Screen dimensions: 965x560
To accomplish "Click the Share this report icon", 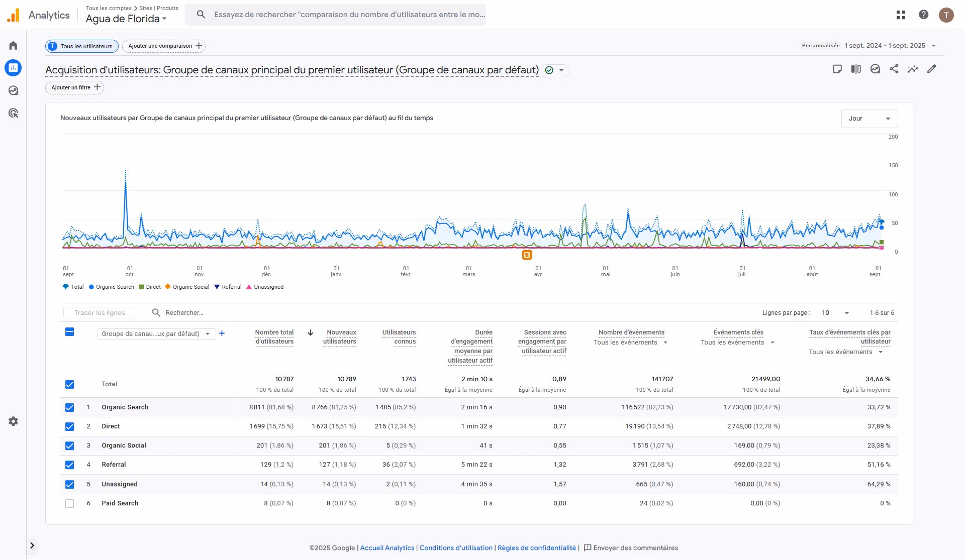I will pyautogui.click(x=894, y=69).
